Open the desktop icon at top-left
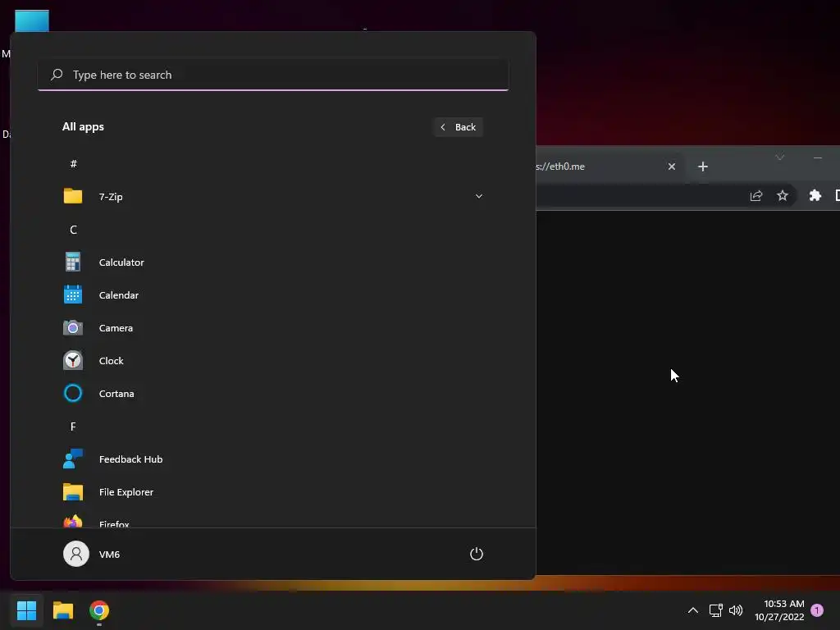 pos(32,21)
